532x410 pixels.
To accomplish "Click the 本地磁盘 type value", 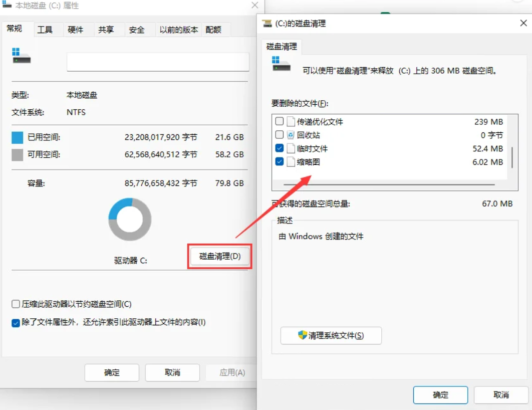I will (82, 95).
